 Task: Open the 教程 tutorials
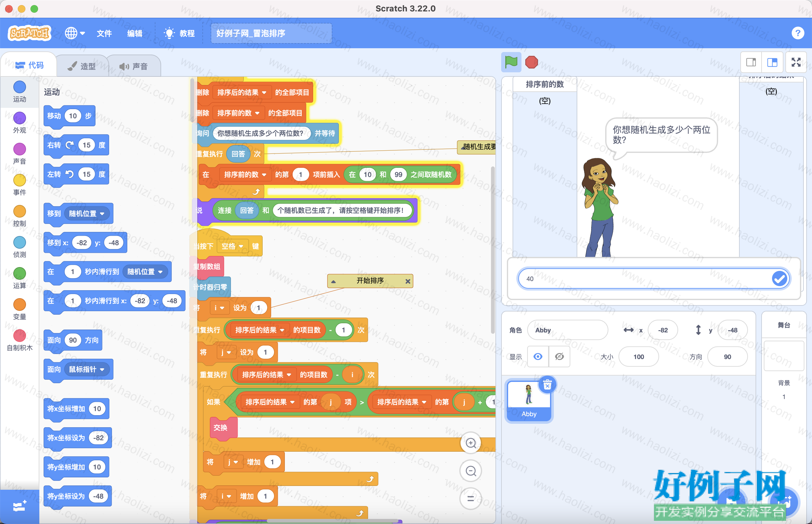tap(179, 33)
